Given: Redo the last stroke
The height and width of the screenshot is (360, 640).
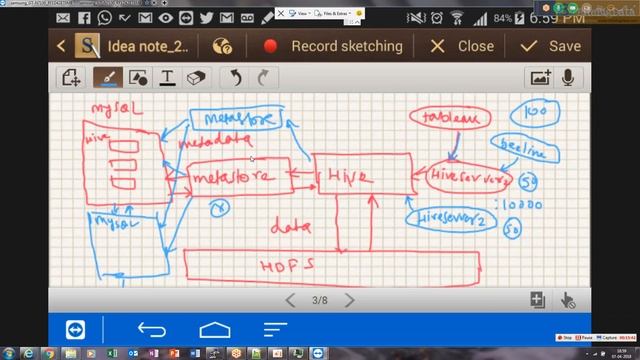Looking at the screenshot, I should (x=263, y=77).
